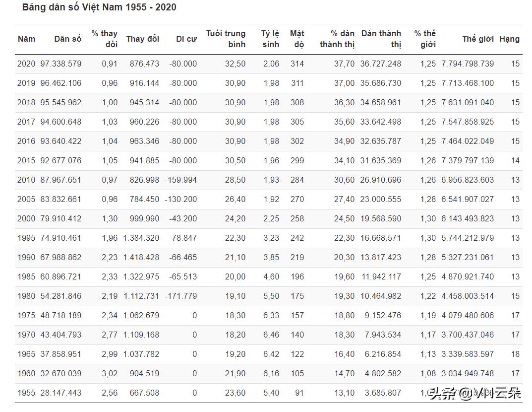This screenshot has width=532, height=412.
Task: Select the year 1975 row label
Action: pos(26,316)
